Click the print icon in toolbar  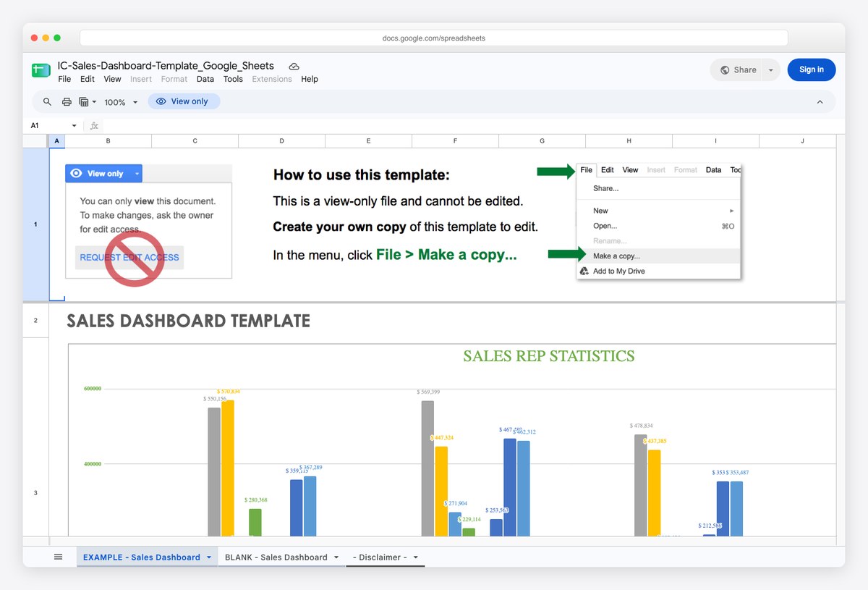[x=67, y=102]
